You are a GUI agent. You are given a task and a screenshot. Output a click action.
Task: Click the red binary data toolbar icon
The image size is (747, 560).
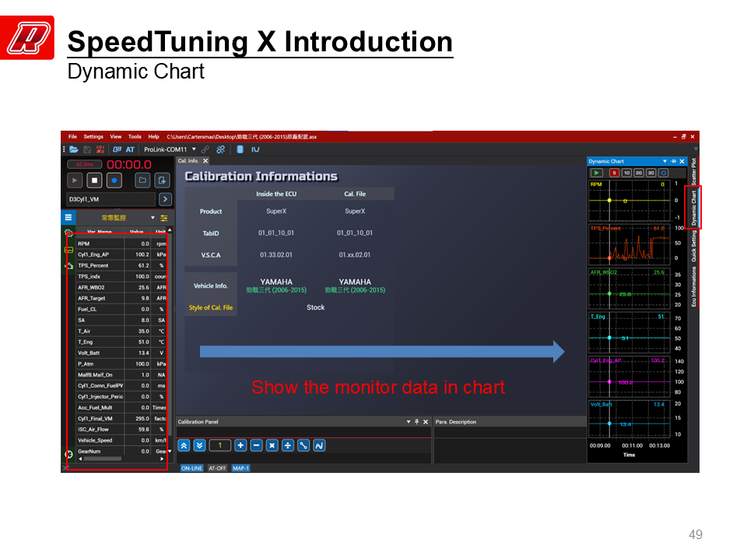[x=100, y=149]
